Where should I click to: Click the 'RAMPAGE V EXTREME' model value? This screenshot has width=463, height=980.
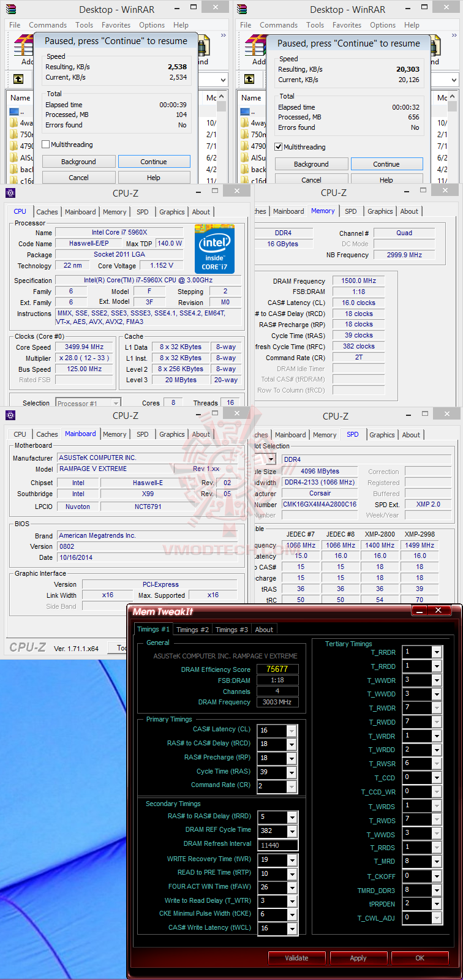[115, 469]
